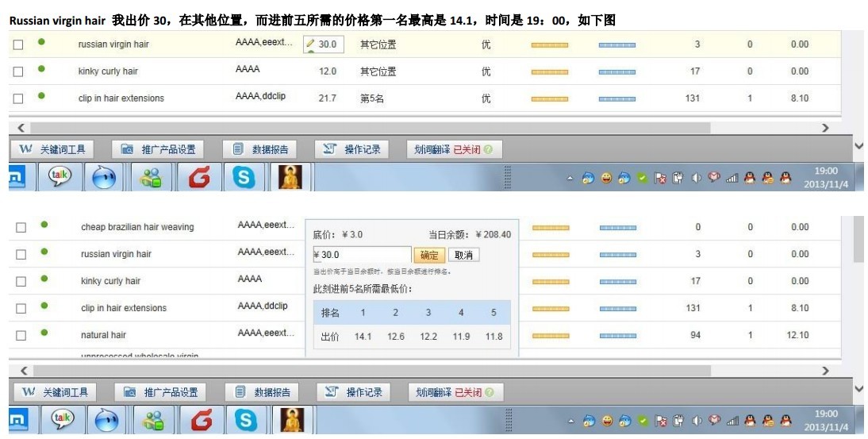The image size is (868, 439).
Task: Tick the clip in hair extensions checkbox in the upper screenshot
Action: 18,98
